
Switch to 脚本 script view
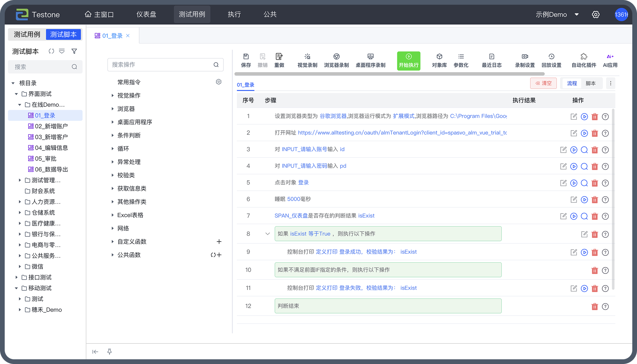pos(590,83)
